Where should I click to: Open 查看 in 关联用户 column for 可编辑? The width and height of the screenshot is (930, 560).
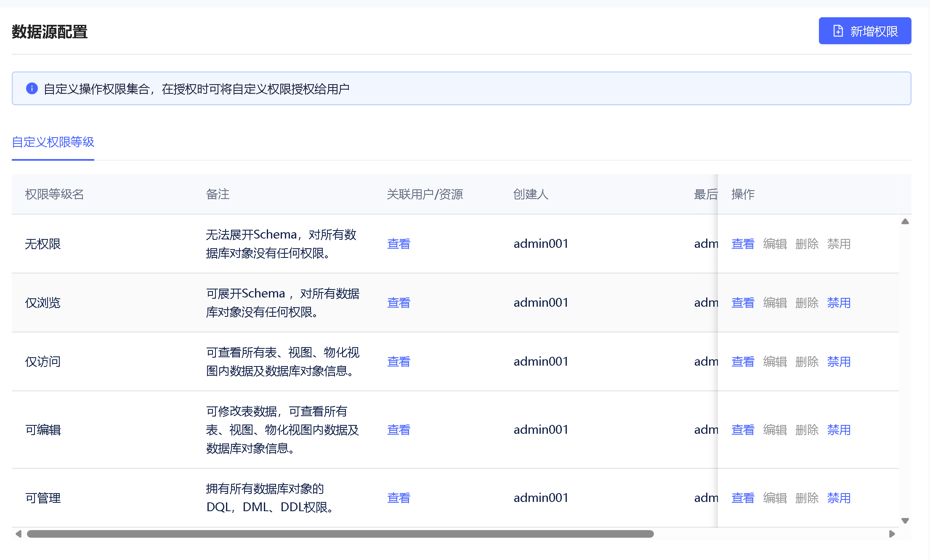click(399, 430)
